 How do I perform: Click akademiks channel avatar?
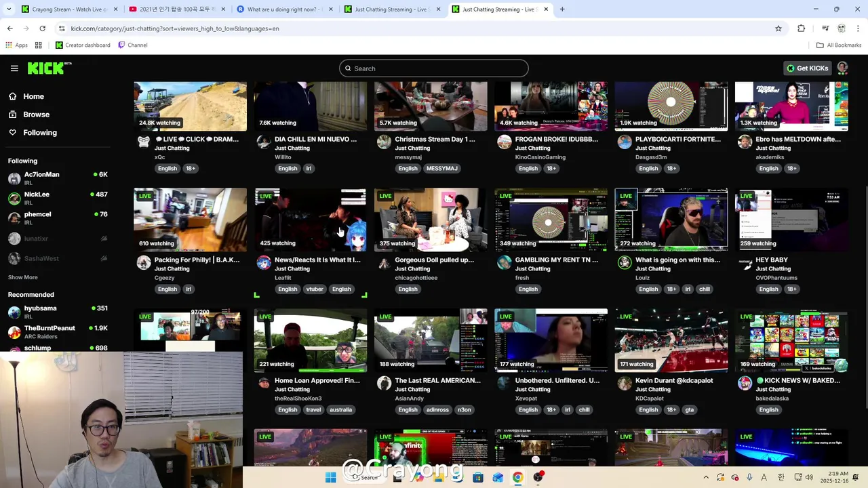[745, 142]
